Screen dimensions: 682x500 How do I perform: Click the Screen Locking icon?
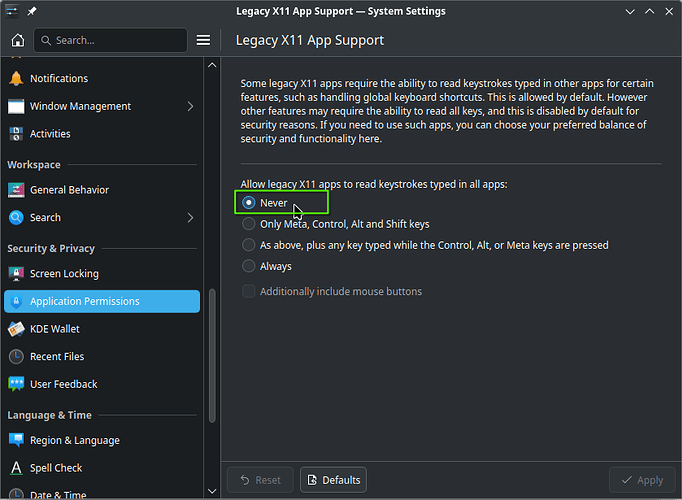(x=16, y=273)
